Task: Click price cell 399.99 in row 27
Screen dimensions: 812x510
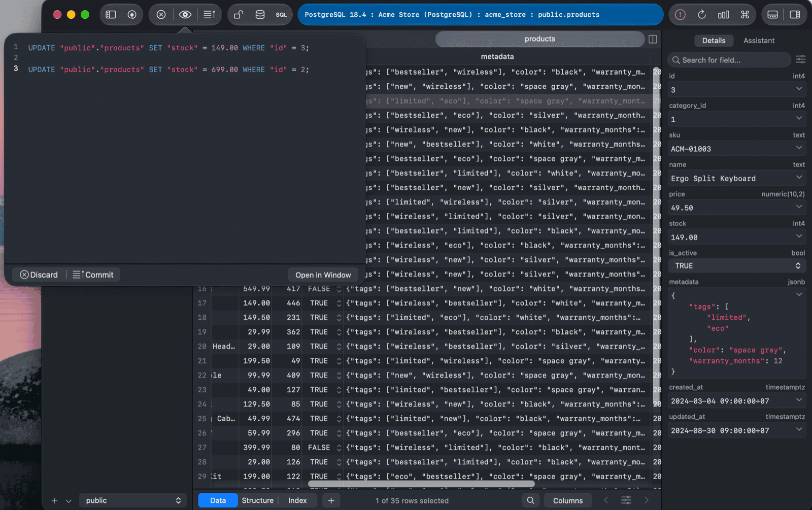Action: pyautogui.click(x=256, y=448)
